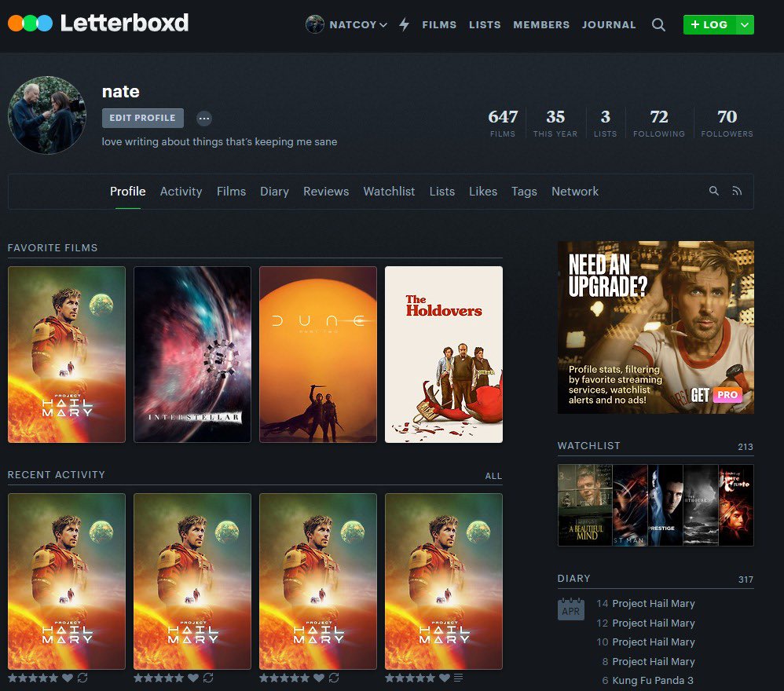This screenshot has width=784, height=691.
Task: Switch to the Diary tab
Action: (x=274, y=192)
